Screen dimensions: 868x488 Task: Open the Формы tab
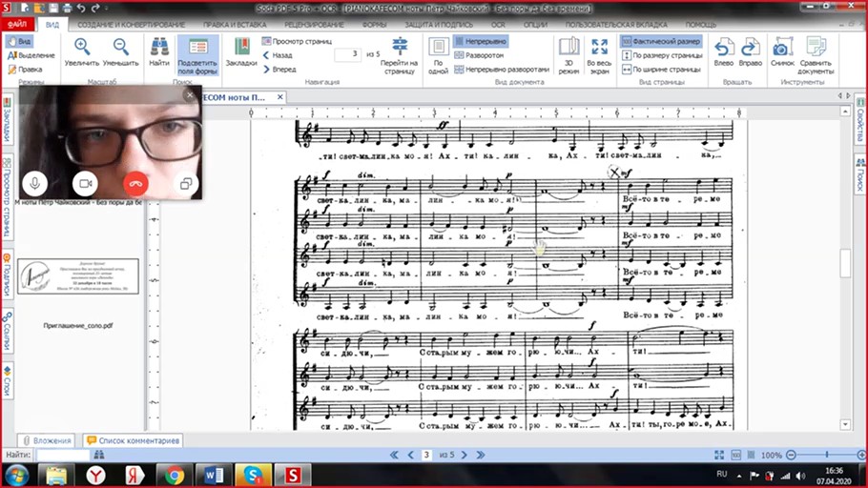tap(374, 25)
